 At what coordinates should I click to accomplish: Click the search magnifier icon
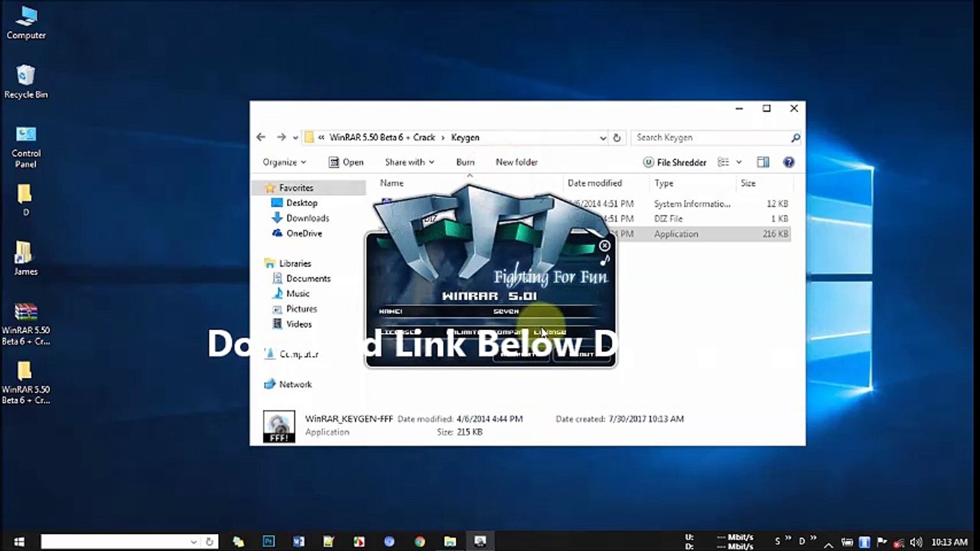(796, 138)
